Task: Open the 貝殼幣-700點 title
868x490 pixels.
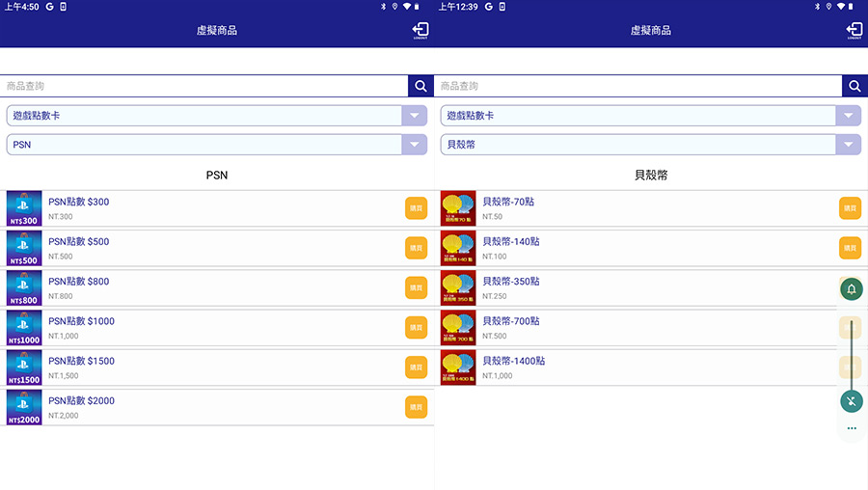Action: (511, 322)
